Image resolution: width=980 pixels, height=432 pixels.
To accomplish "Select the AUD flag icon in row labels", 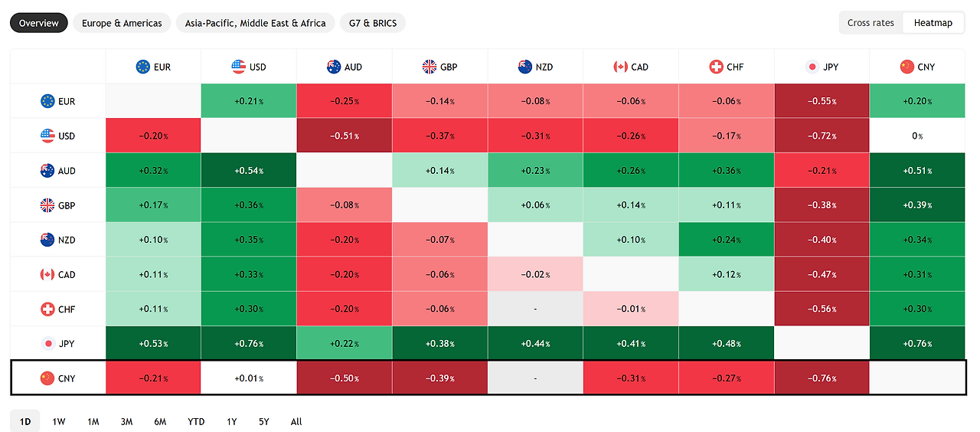I will (x=47, y=171).
